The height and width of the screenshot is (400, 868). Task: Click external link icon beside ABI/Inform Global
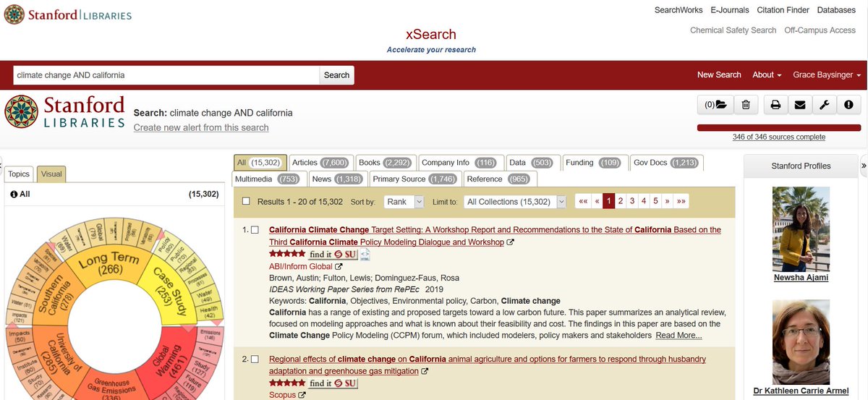click(x=338, y=267)
